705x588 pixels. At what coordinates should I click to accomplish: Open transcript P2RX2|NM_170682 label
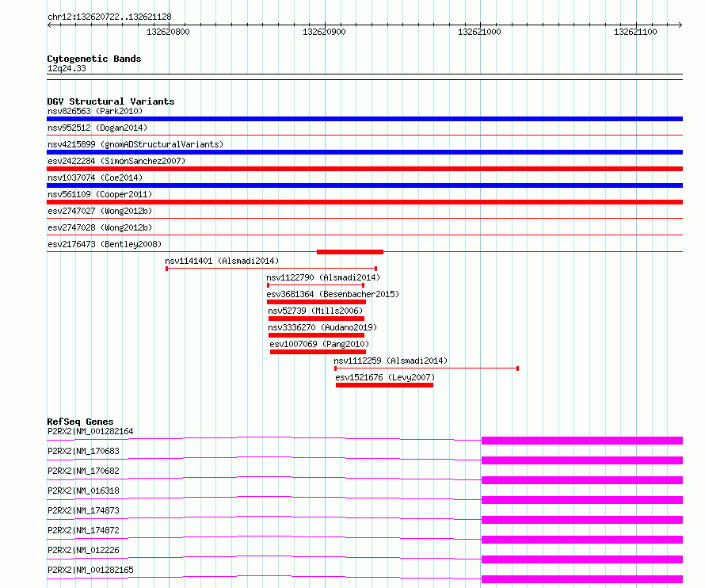[x=83, y=471]
